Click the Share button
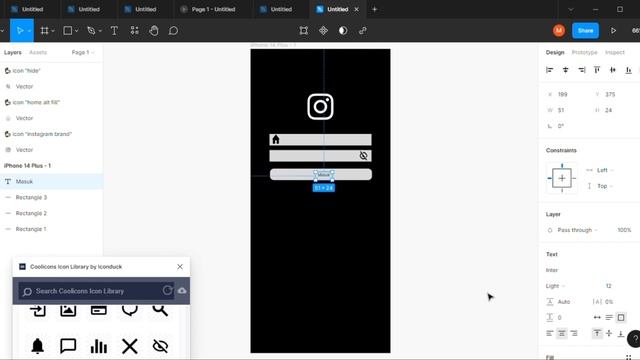The height and width of the screenshot is (360, 640). click(585, 31)
